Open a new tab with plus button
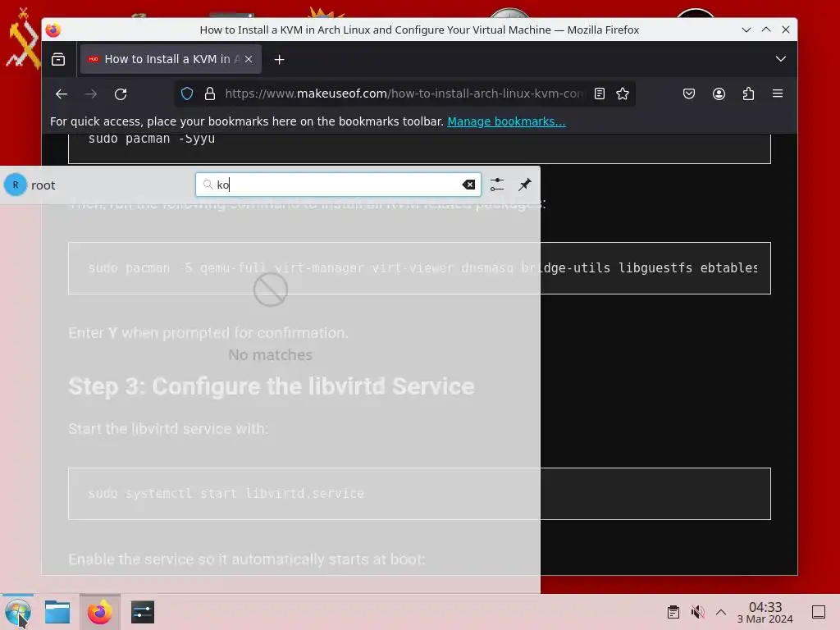The image size is (840, 630). [279, 59]
